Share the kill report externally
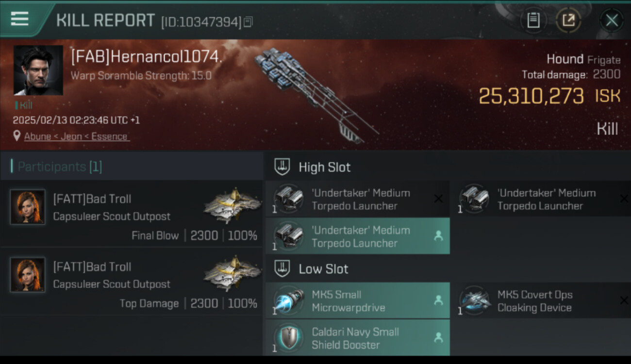631x364 pixels. 568,20
